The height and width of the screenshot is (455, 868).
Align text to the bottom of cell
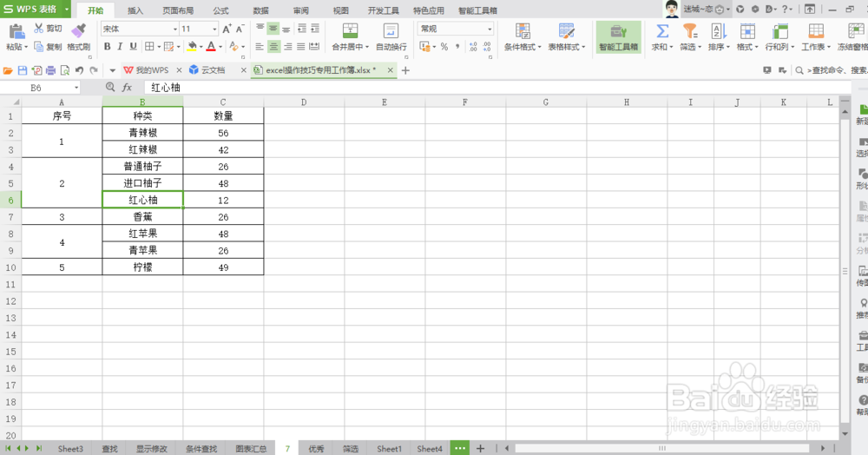286,29
